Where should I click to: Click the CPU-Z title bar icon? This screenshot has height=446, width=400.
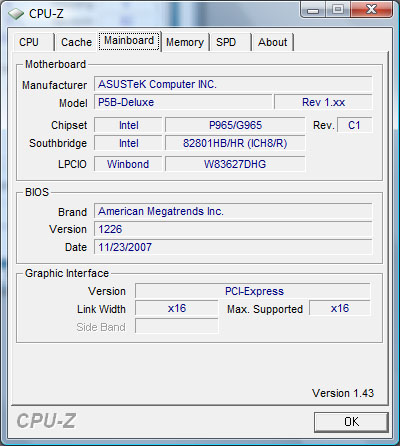[x=16, y=14]
